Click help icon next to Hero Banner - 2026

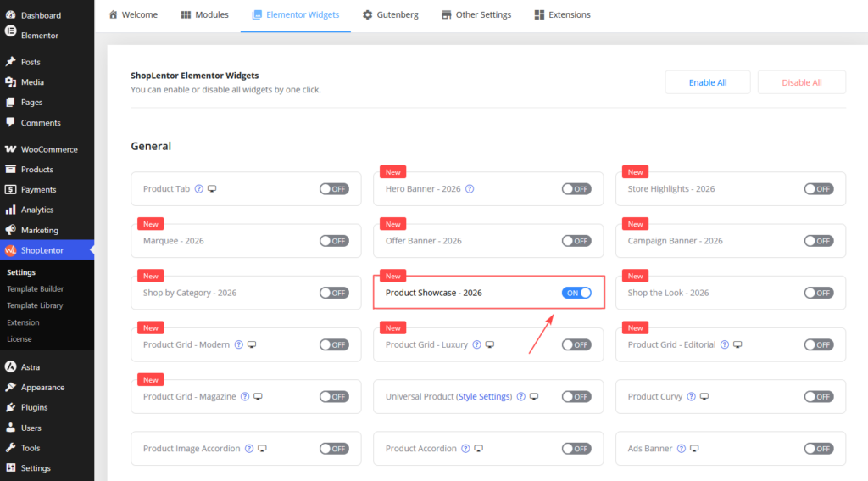tap(470, 189)
